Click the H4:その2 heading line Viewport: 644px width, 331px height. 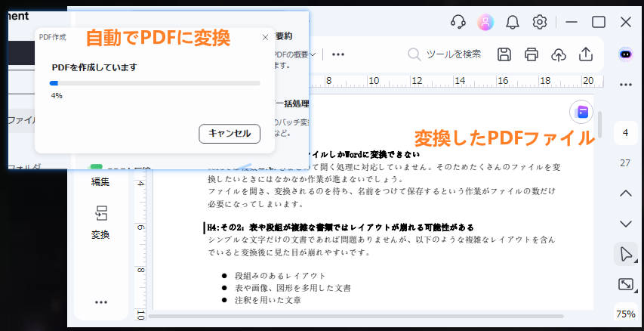pos(340,227)
